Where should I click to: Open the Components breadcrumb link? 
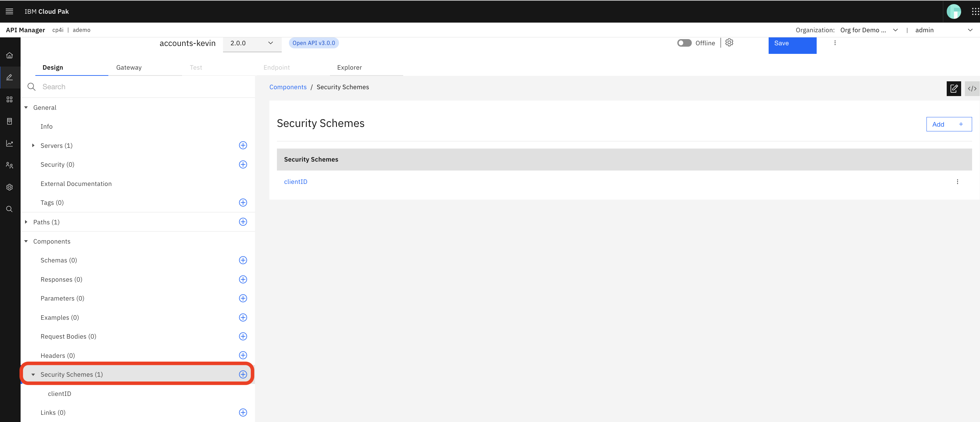click(288, 87)
